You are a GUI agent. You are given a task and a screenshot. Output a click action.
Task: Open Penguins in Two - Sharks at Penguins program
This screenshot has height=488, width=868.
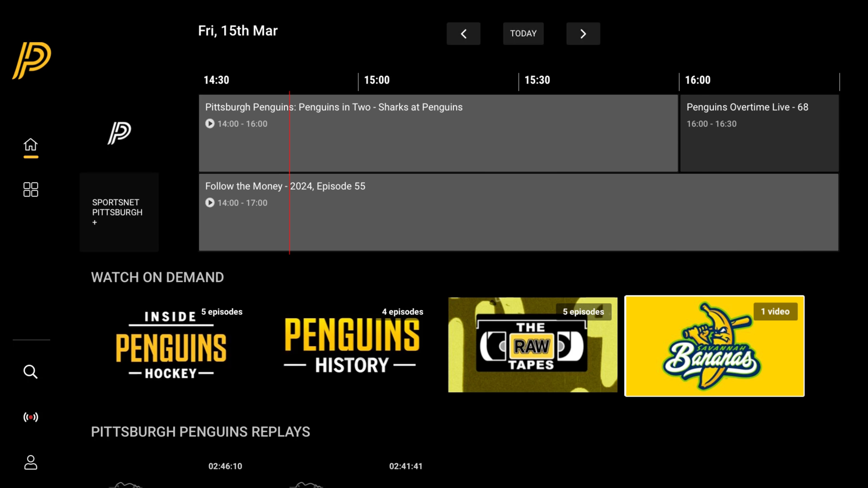tap(439, 133)
